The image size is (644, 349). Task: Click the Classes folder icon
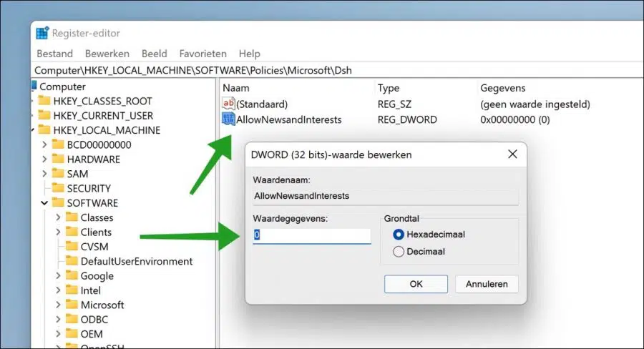(x=72, y=217)
